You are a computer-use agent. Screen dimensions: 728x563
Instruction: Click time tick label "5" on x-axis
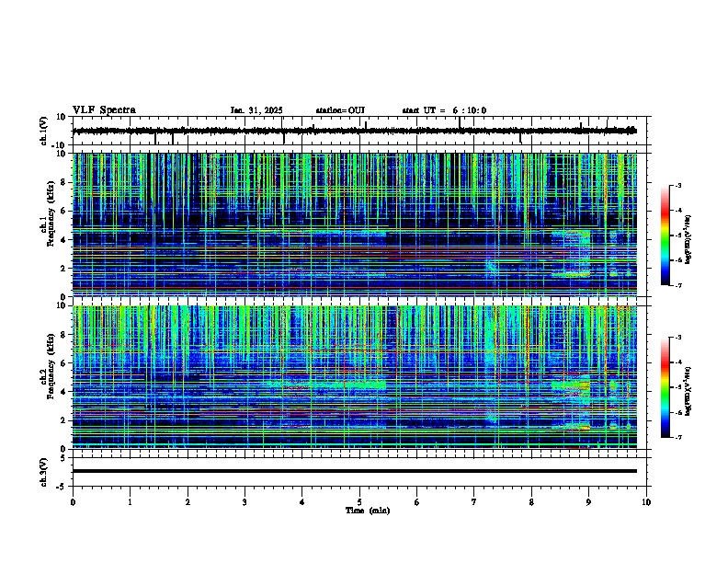(x=359, y=502)
